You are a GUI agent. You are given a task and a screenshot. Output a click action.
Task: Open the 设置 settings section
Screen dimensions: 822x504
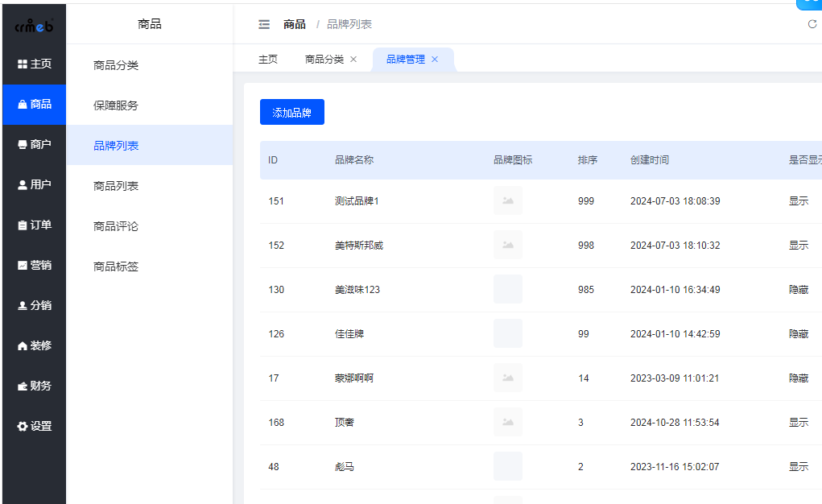pyautogui.click(x=34, y=426)
